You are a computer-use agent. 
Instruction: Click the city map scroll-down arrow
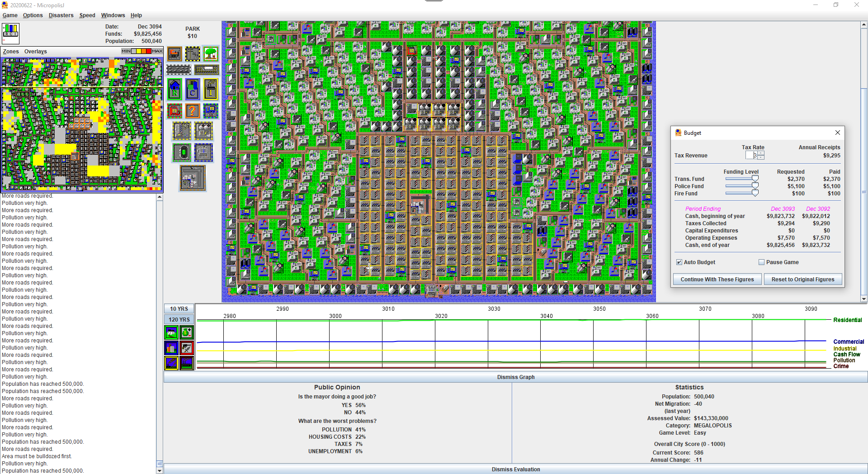864,299
